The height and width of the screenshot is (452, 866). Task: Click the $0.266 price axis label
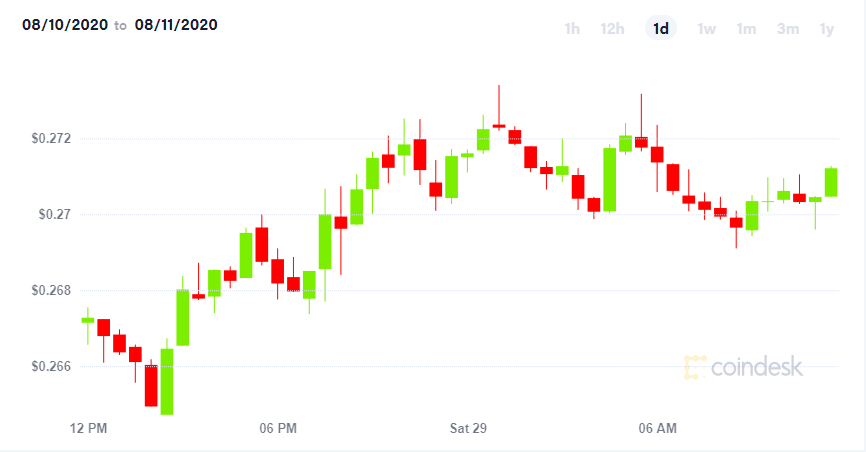tap(51, 366)
